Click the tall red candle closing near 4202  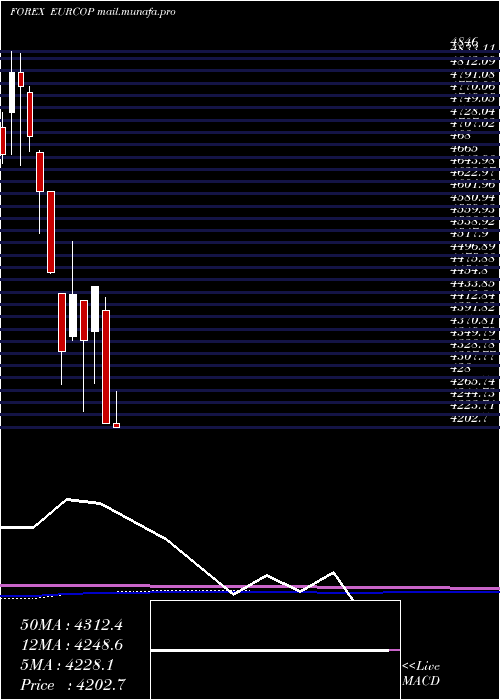106,367
